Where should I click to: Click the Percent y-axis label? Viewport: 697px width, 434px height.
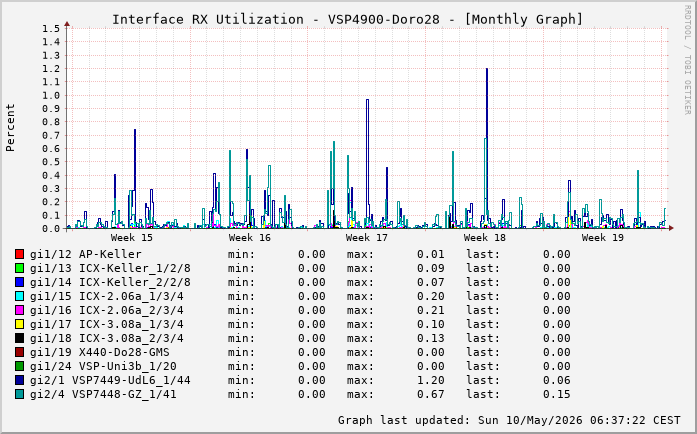coord(10,128)
